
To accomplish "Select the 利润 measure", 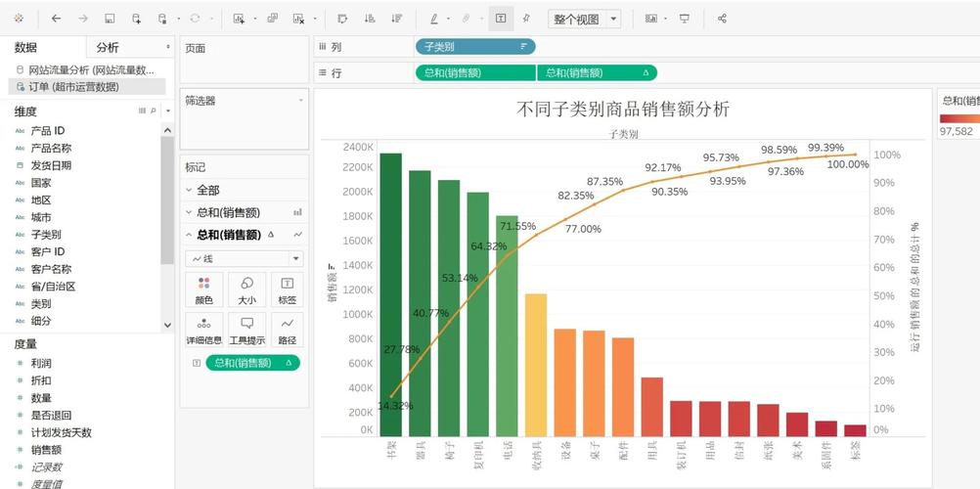I will 41,363.
